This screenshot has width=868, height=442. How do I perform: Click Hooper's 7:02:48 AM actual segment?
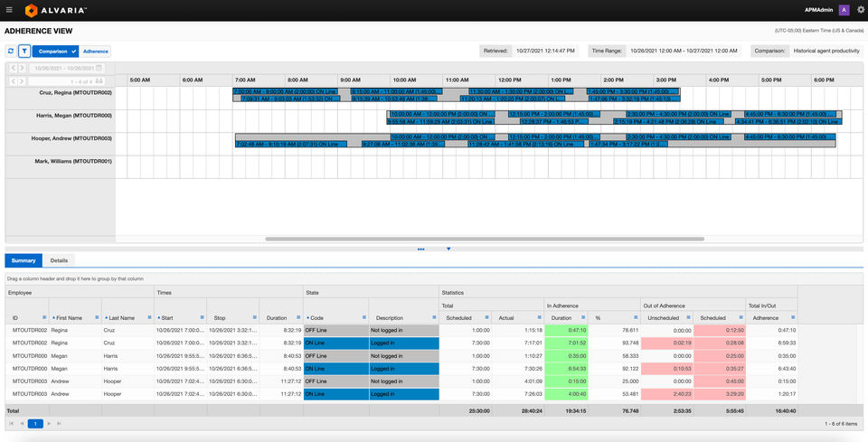(291, 144)
